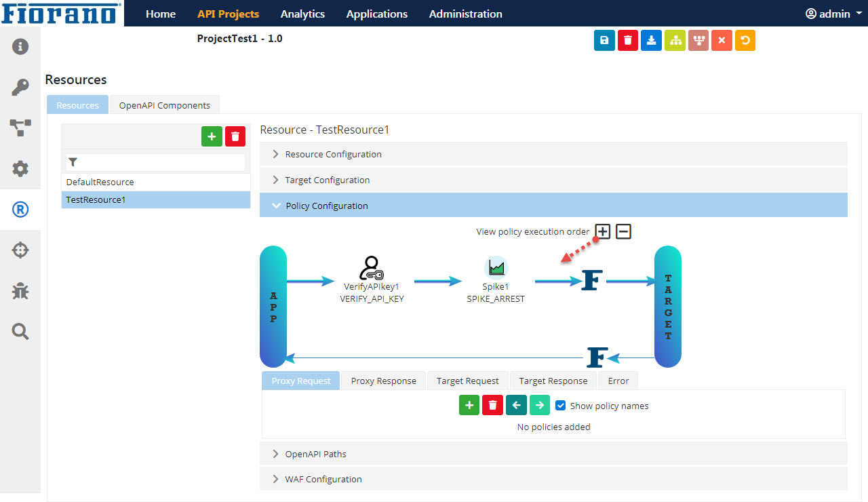Image resolution: width=868 pixels, height=502 pixels.
Task: Click the VERIFY_API_KEY label text
Action: point(372,298)
